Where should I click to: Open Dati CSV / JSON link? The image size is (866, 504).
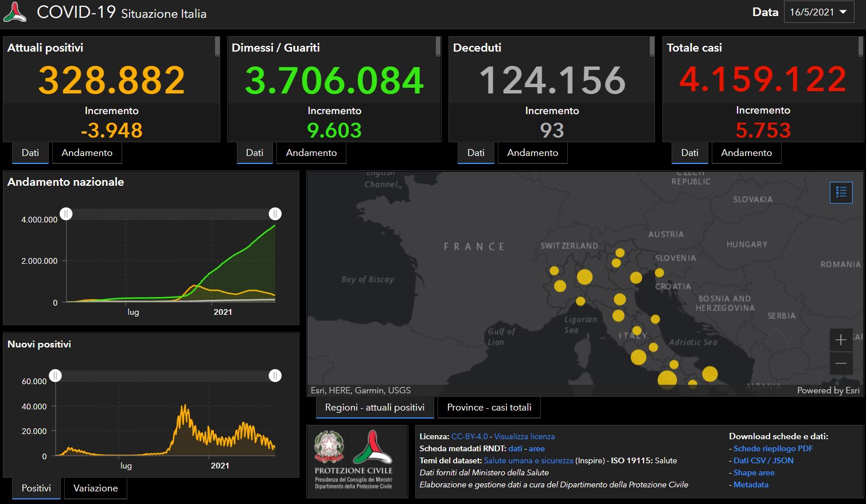[x=763, y=460]
